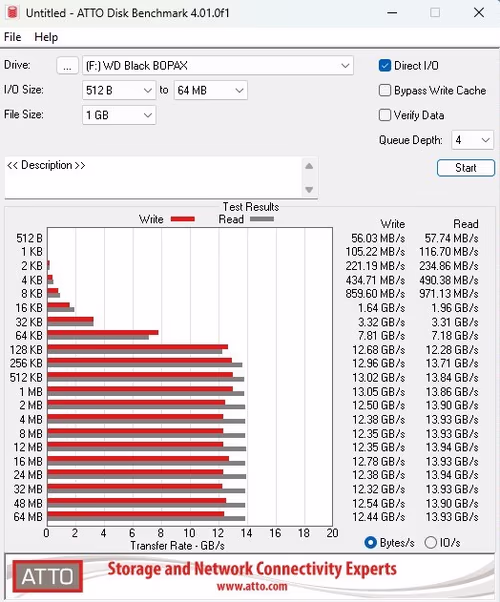
Task: Enable Bypass Write Cache
Action: 384,91
